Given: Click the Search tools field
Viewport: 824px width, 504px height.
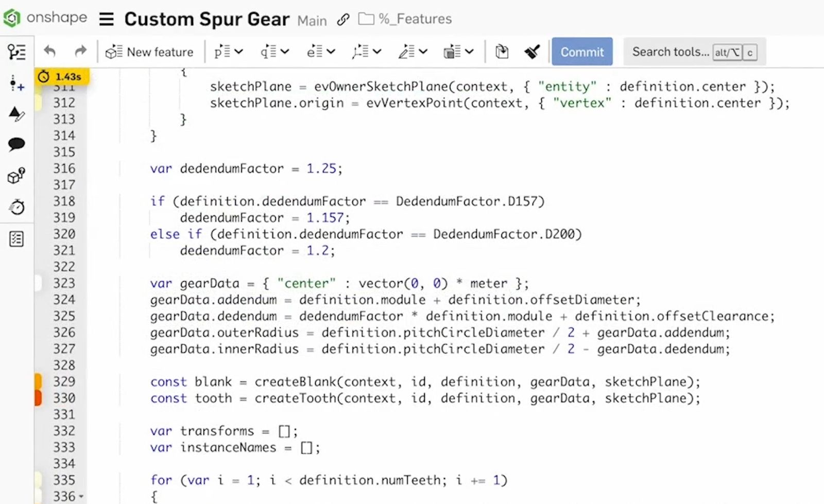Looking at the screenshot, I should tap(669, 51).
